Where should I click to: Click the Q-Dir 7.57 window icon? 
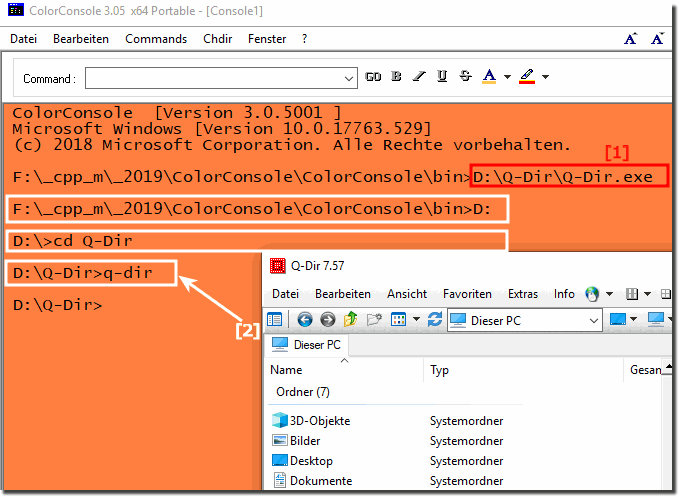click(278, 266)
